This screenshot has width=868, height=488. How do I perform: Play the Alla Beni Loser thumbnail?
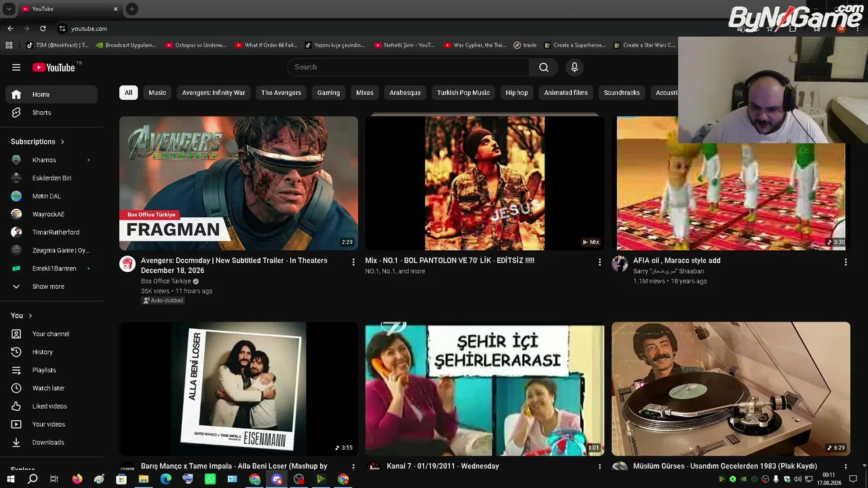[239, 388]
